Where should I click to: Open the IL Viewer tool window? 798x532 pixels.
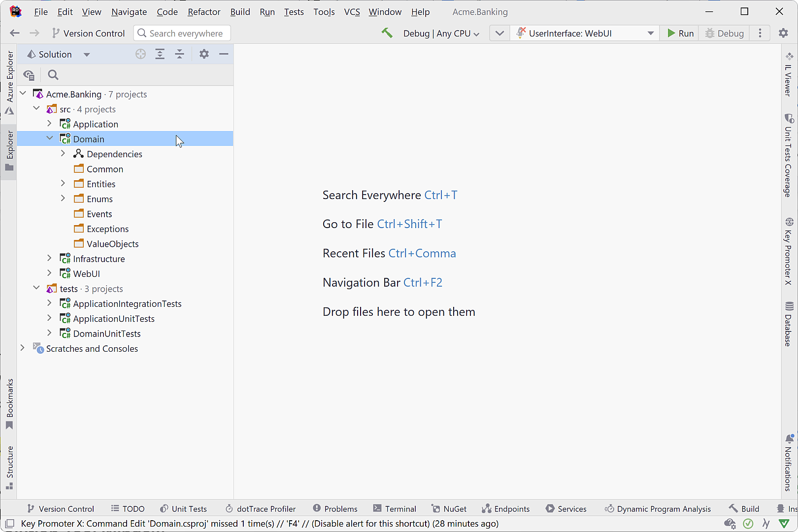(x=789, y=74)
